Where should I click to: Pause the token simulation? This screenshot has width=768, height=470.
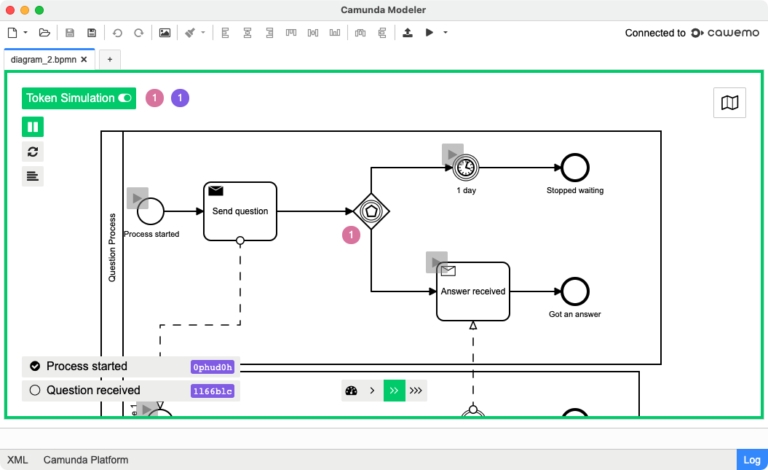click(33, 127)
